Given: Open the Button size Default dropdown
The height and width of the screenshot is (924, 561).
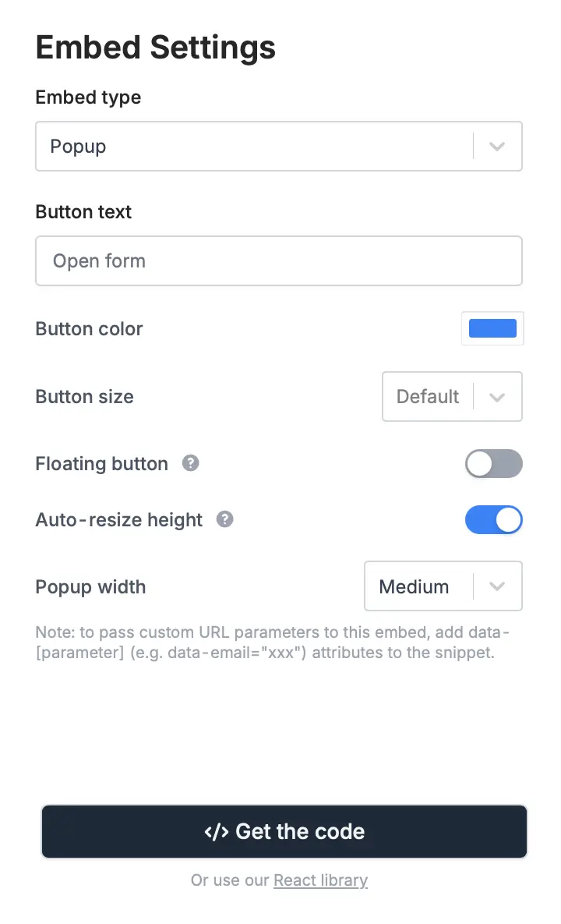Looking at the screenshot, I should 452,397.
